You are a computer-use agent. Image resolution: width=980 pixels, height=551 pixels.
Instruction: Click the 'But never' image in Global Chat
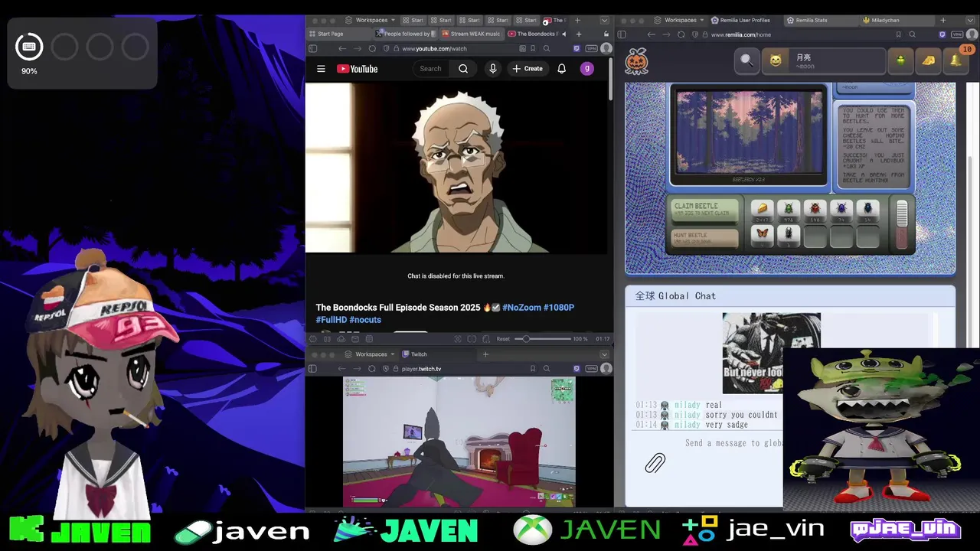[x=771, y=353]
